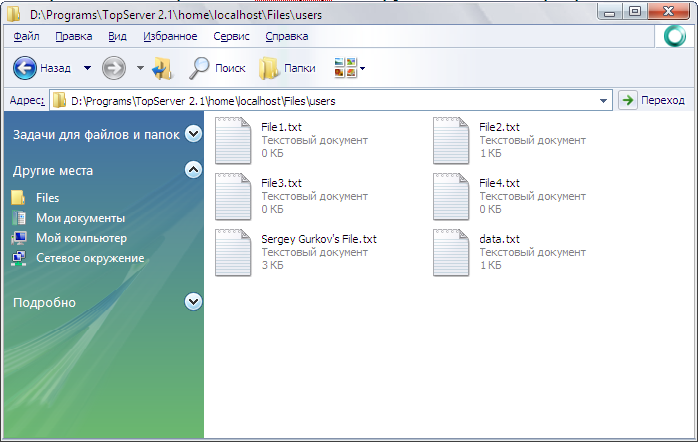Viewport: 698px width, 442px height.
Task: Click the File2.txt document icon
Action: tap(451, 141)
